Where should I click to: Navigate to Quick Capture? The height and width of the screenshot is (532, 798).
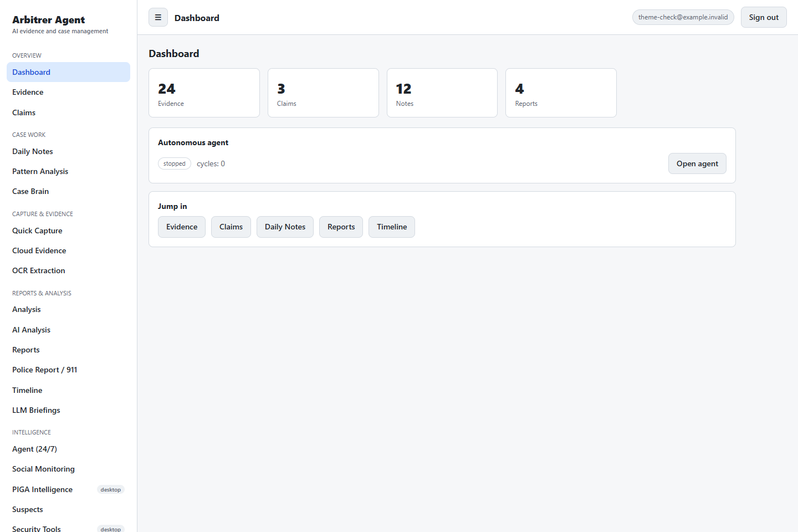68,231
